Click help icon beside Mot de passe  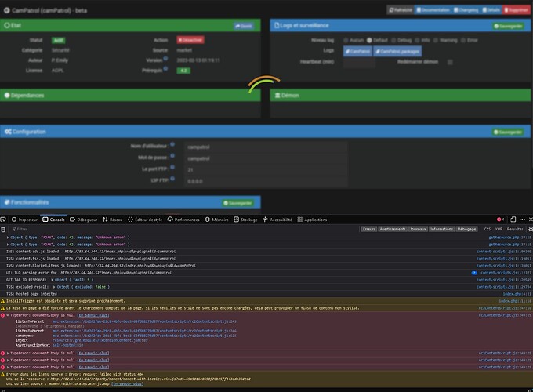pyautogui.click(x=172, y=156)
